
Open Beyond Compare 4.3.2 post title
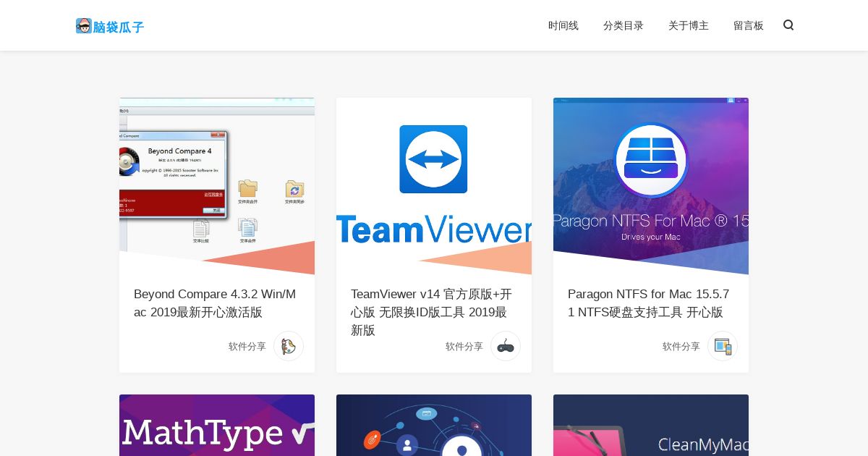coord(215,303)
